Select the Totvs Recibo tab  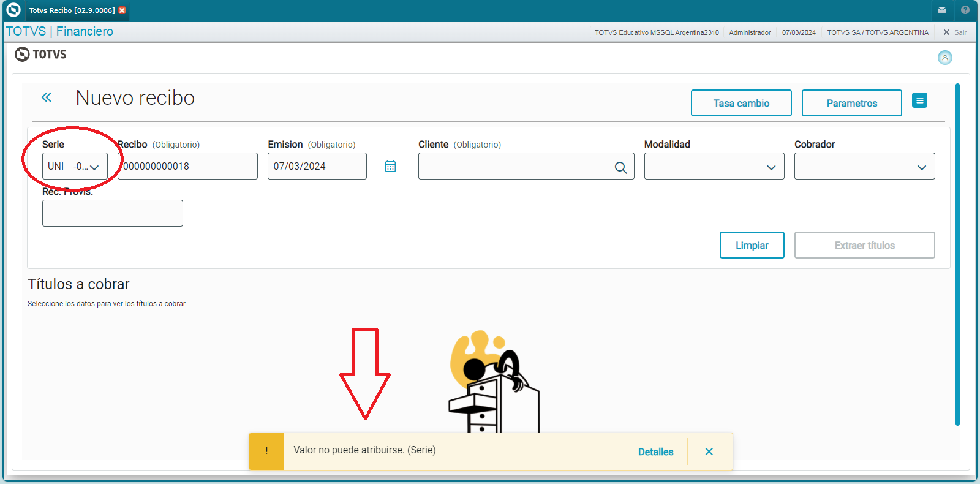(72, 10)
